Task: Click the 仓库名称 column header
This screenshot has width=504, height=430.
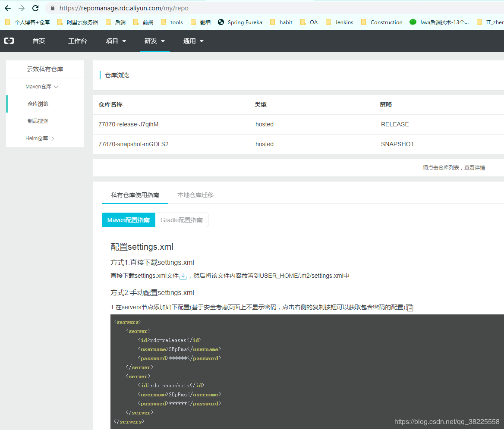Action: [x=110, y=104]
